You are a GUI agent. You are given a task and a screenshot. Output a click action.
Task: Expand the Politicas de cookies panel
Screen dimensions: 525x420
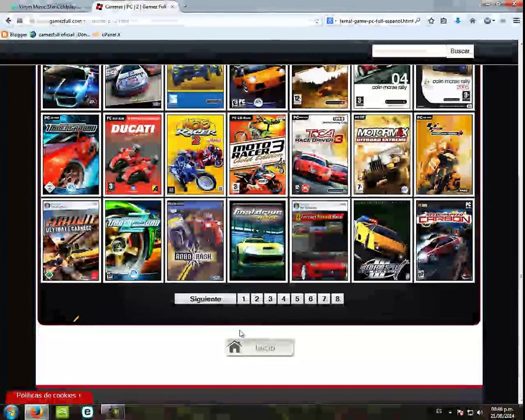pyautogui.click(x=49, y=395)
